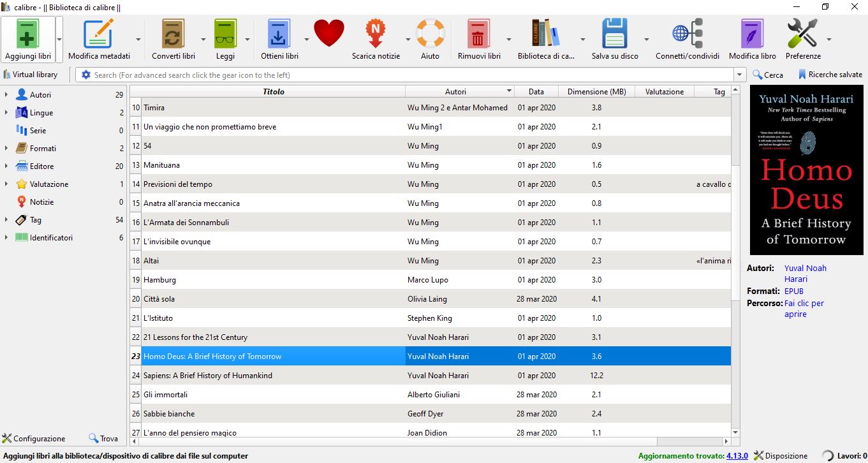The image size is (868, 463).
Task: Open Modifica metadati dropdown arrow
Action: pos(138,40)
